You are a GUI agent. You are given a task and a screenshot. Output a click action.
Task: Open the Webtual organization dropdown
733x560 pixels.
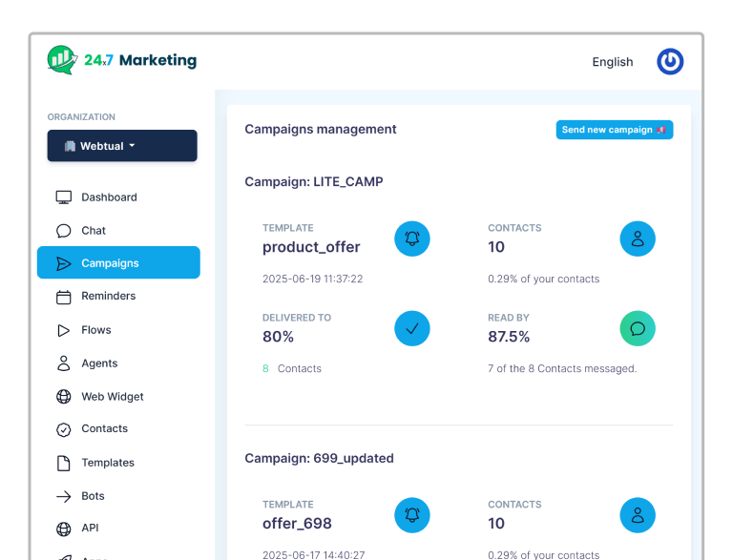(x=122, y=146)
